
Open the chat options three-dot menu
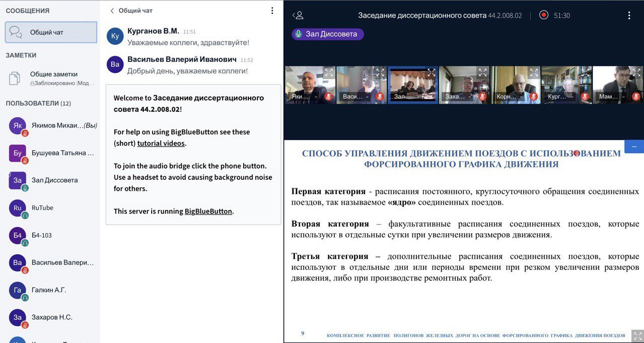click(272, 11)
